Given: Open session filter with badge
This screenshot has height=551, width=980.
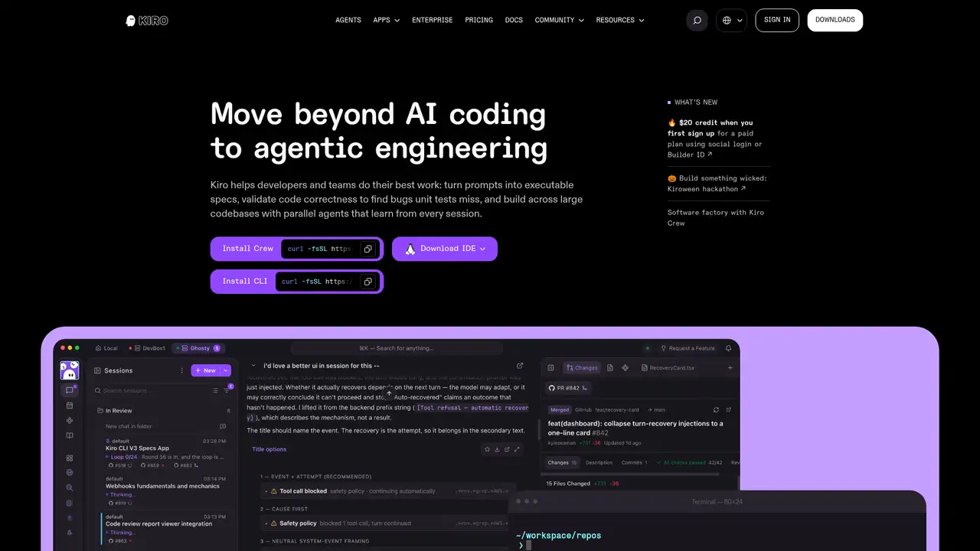Looking at the screenshot, I should (227, 390).
